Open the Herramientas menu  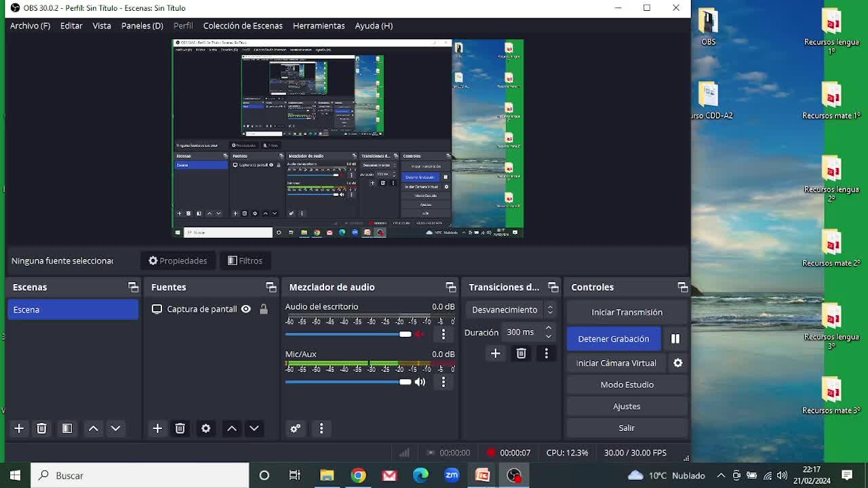319,26
